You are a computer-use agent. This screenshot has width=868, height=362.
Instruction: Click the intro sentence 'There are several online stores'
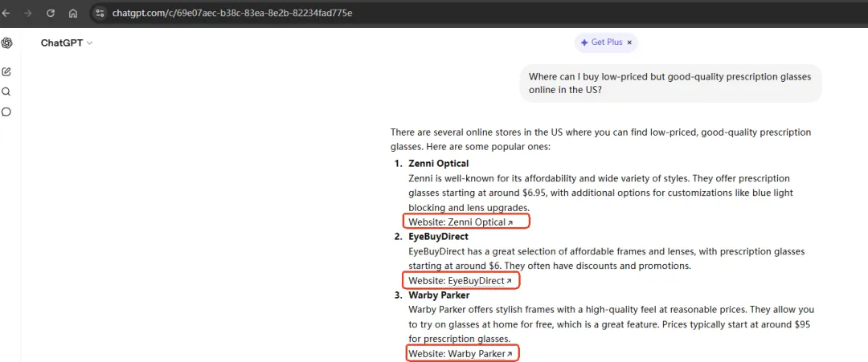point(600,140)
